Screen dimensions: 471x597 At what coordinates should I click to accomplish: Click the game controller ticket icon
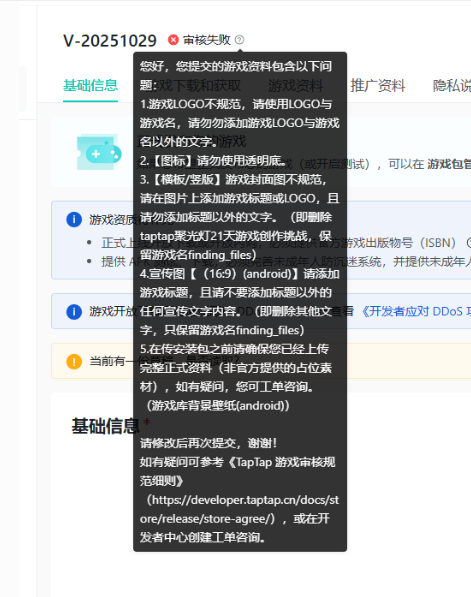click(x=99, y=152)
